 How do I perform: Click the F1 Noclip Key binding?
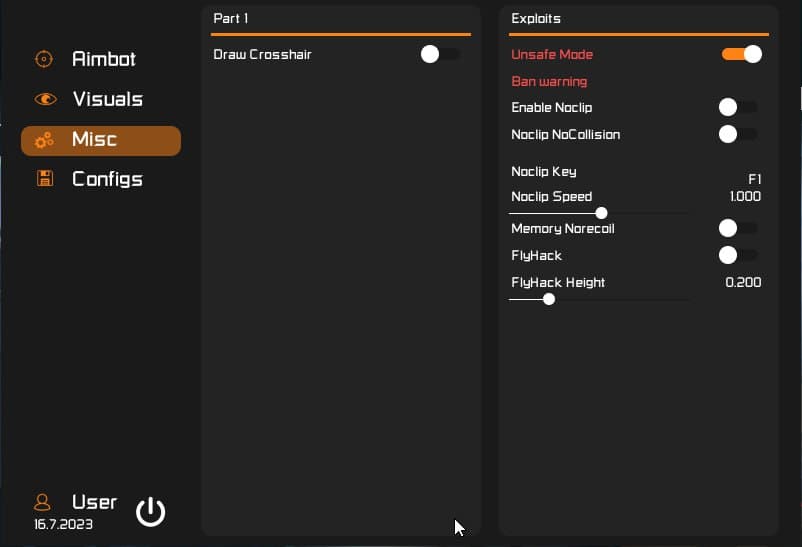754,179
